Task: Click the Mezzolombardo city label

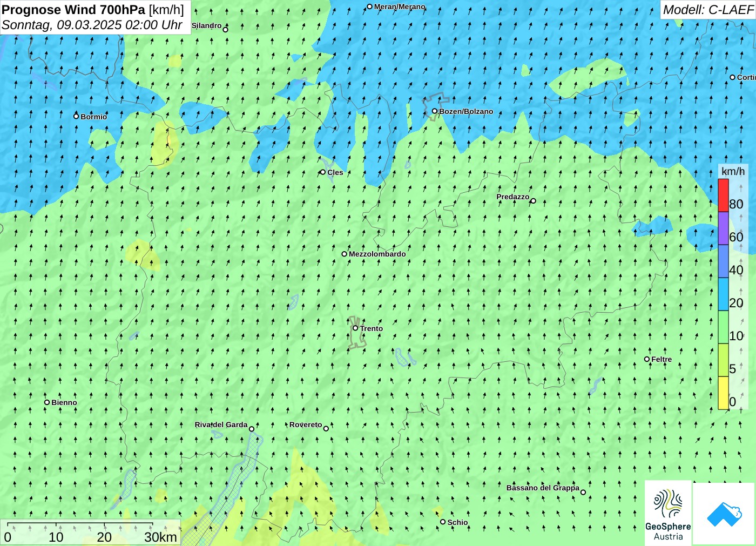Action: [377, 254]
